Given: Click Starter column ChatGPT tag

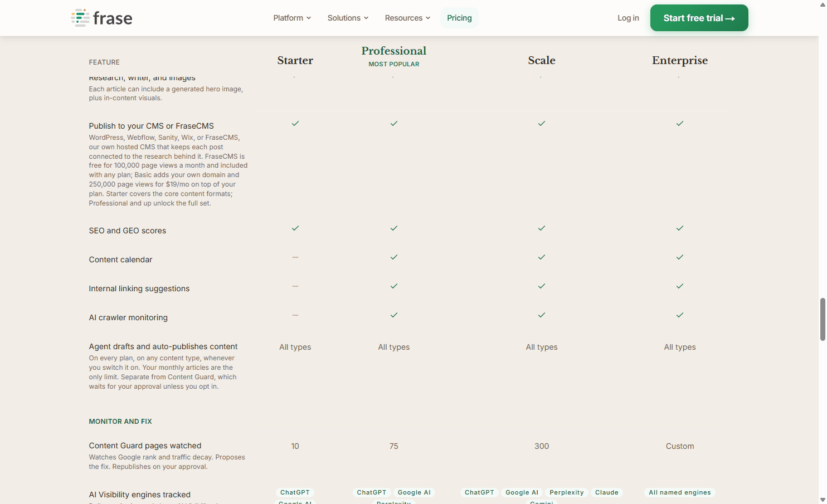Looking at the screenshot, I should (295, 492).
